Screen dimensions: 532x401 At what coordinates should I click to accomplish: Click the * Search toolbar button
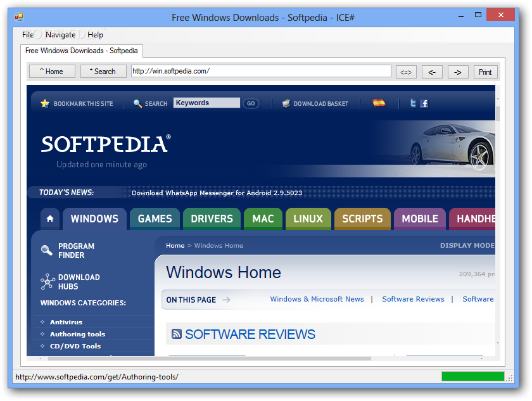point(103,71)
